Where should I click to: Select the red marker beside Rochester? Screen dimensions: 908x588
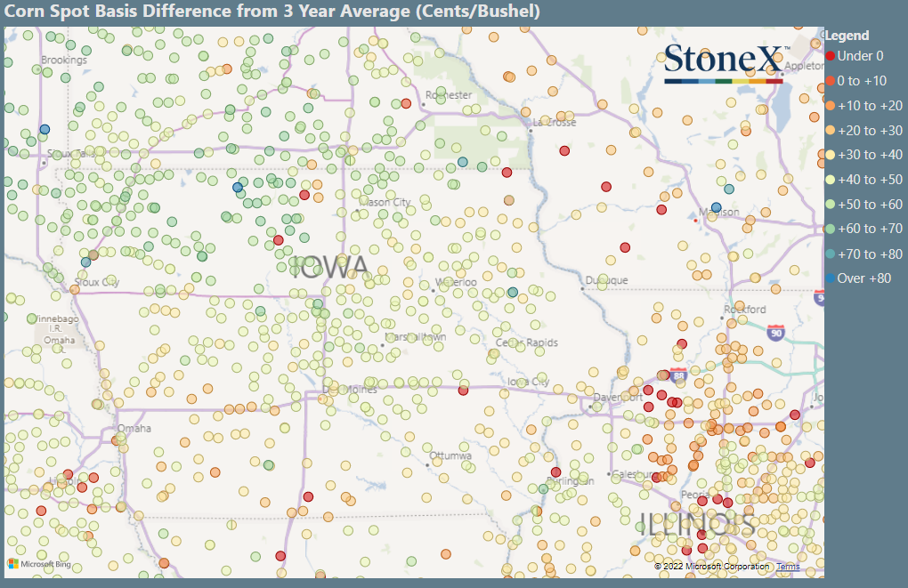click(x=406, y=103)
